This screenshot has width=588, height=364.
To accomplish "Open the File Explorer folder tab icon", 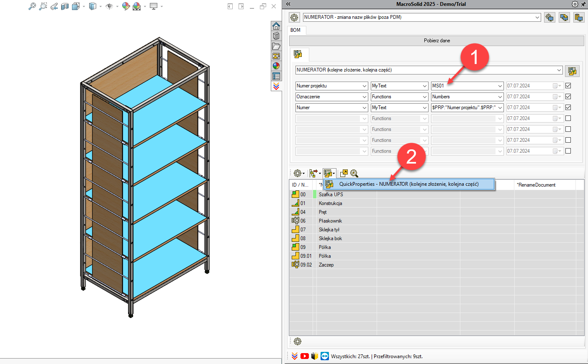I will point(276,46).
